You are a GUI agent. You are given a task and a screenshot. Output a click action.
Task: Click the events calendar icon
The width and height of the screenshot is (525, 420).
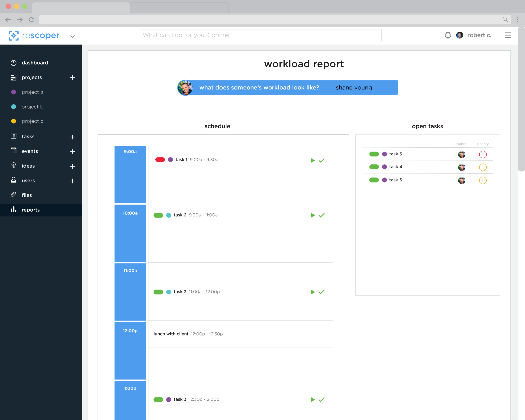pyautogui.click(x=14, y=151)
